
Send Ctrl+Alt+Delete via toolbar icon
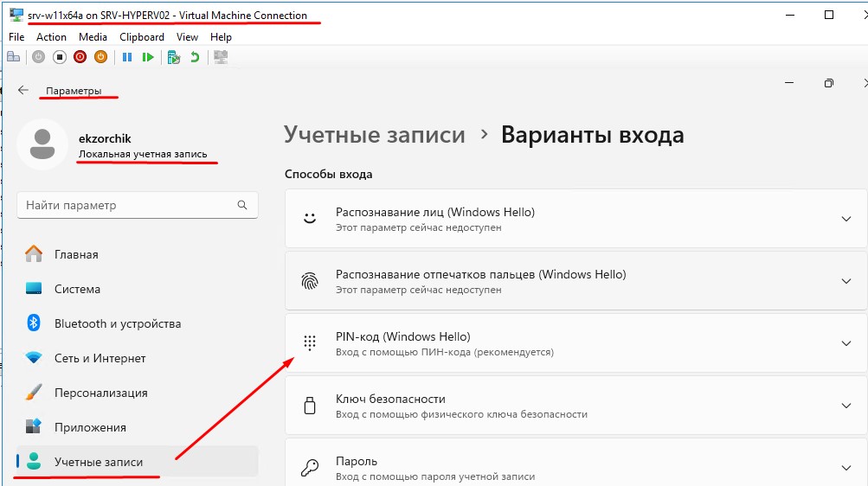[x=13, y=57]
